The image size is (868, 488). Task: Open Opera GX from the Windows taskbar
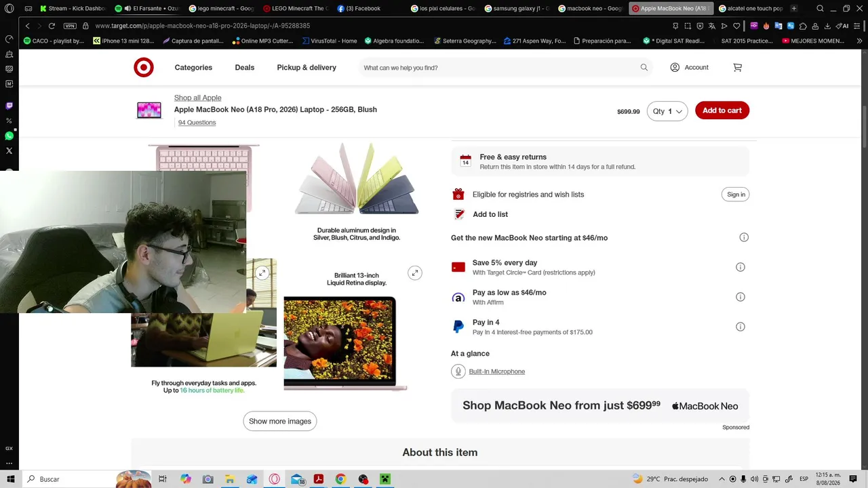point(274,479)
